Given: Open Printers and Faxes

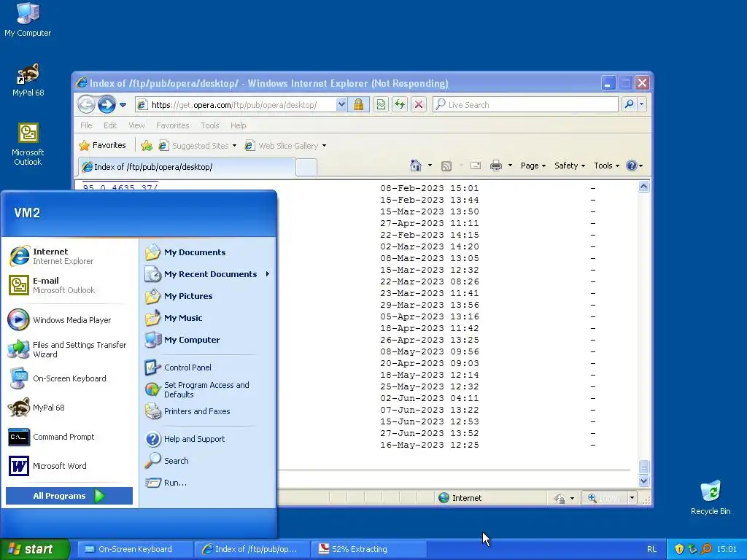Looking at the screenshot, I should tap(208, 411).
